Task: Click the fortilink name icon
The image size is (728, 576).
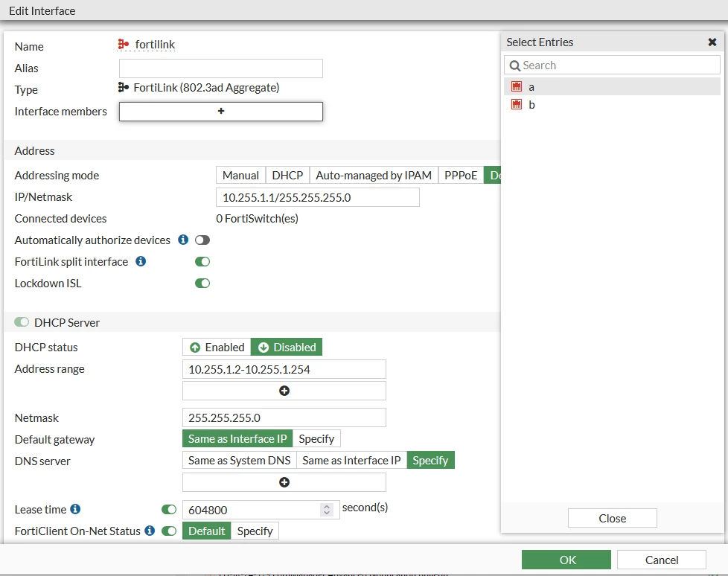Action: pos(123,44)
